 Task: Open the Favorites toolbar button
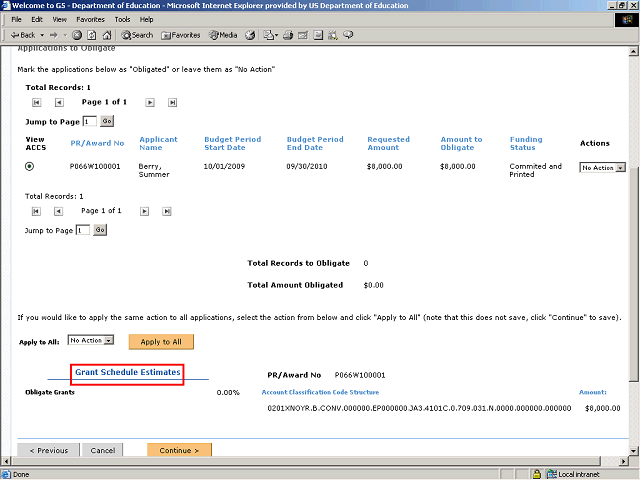[x=181, y=35]
